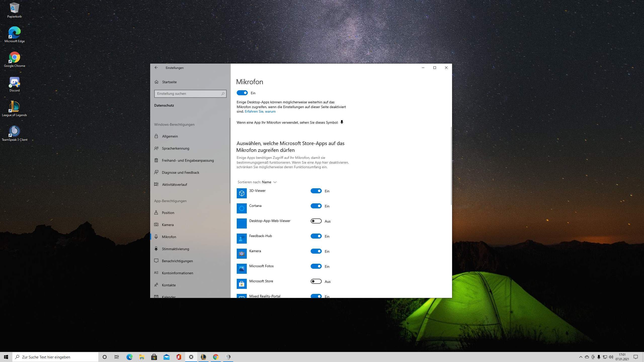Screen dimensions: 644x362
Task: Expand the Kontakte section in sidebar
Action: (x=169, y=285)
